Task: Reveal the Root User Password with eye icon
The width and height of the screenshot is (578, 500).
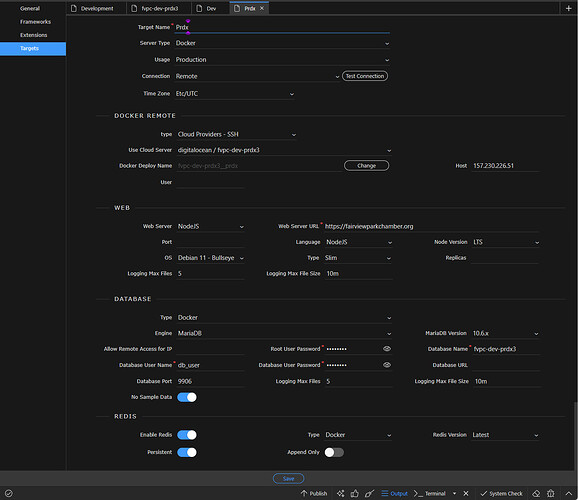Action: point(387,348)
